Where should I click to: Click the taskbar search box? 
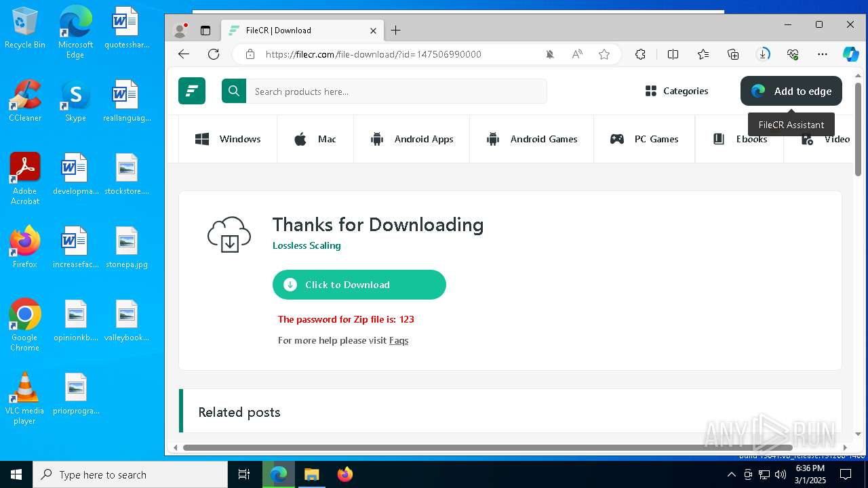pos(130,474)
